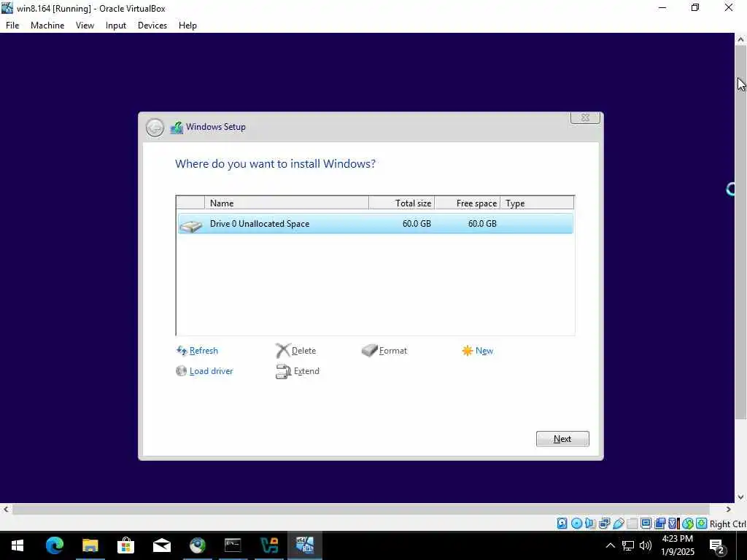The image size is (747, 560).
Task: Click the Format drive icon
Action: 369,351
